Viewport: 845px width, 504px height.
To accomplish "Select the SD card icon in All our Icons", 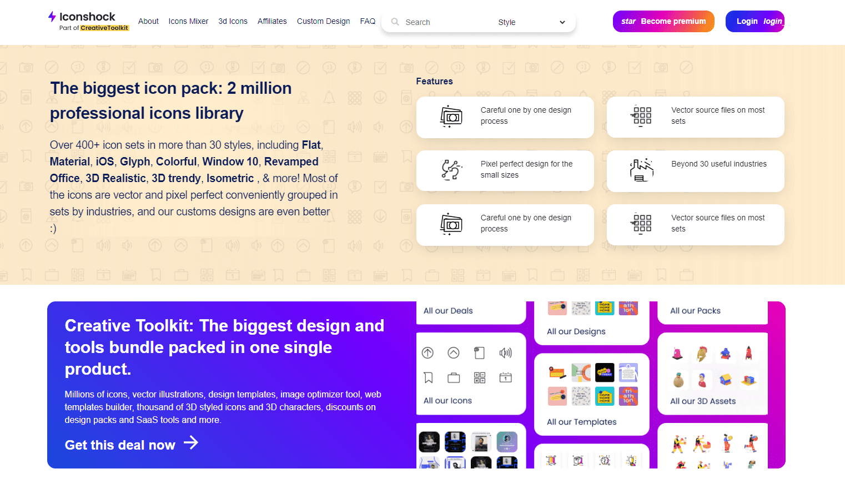I will (480, 353).
